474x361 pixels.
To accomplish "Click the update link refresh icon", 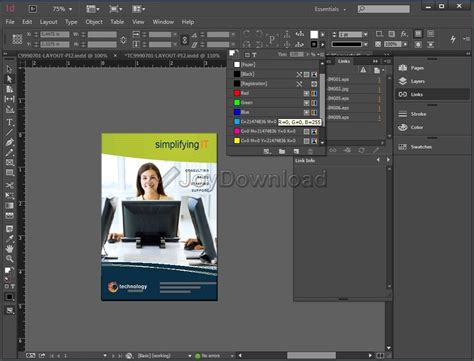I will (361, 150).
